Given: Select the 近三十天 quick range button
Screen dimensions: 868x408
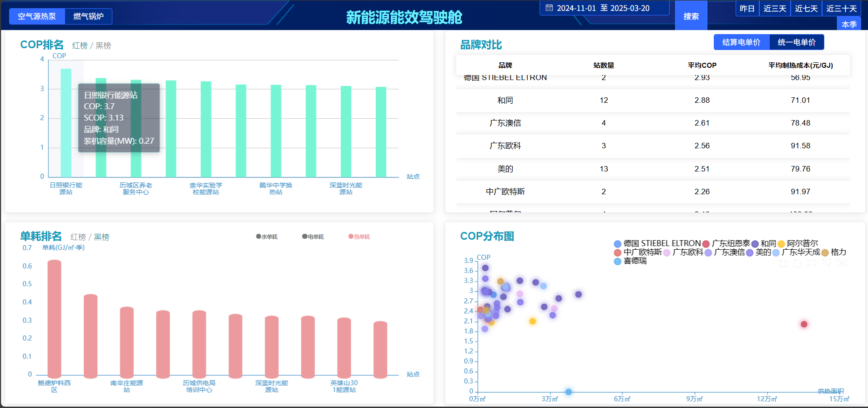Looking at the screenshot, I should tap(842, 8).
